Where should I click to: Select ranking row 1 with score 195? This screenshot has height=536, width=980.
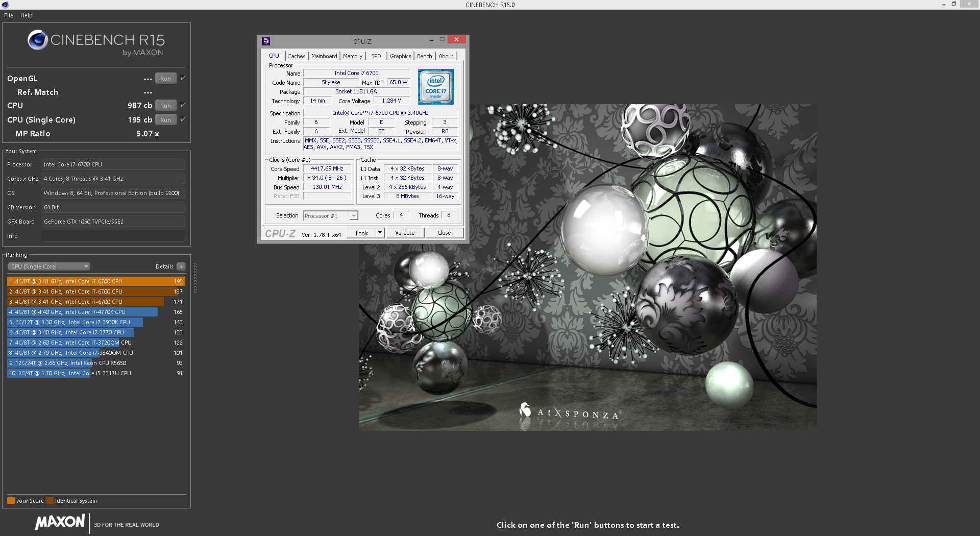96,281
